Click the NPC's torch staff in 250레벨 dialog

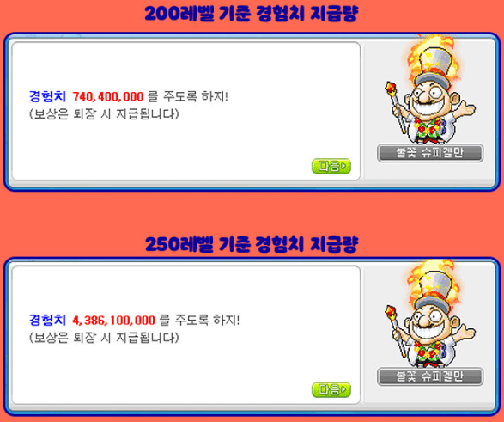[396, 331]
